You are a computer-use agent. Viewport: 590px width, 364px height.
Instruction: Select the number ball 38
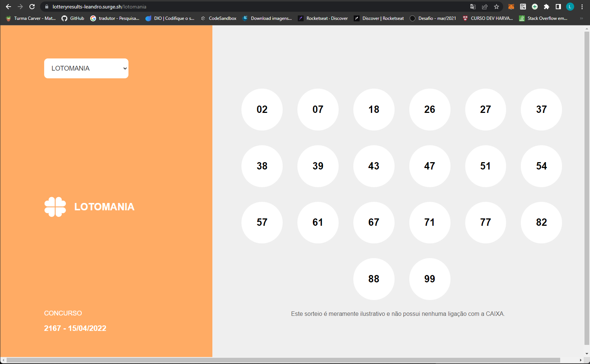262,166
